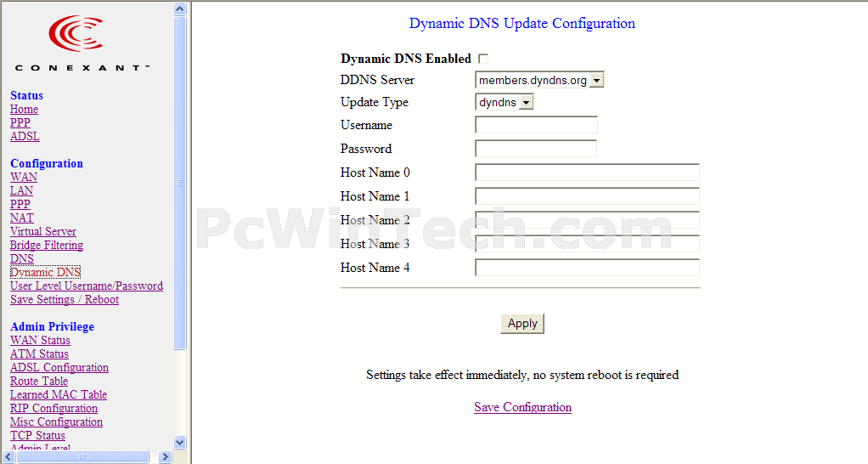The height and width of the screenshot is (464, 868).
Task: Select Bridge Filtering in the sidebar
Action: click(x=47, y=246)
